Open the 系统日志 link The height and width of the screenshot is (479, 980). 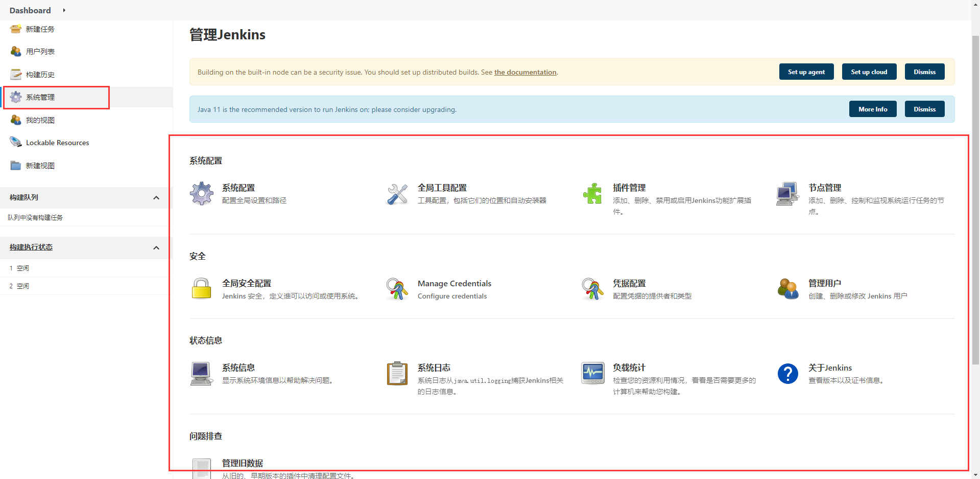[434, 368]
